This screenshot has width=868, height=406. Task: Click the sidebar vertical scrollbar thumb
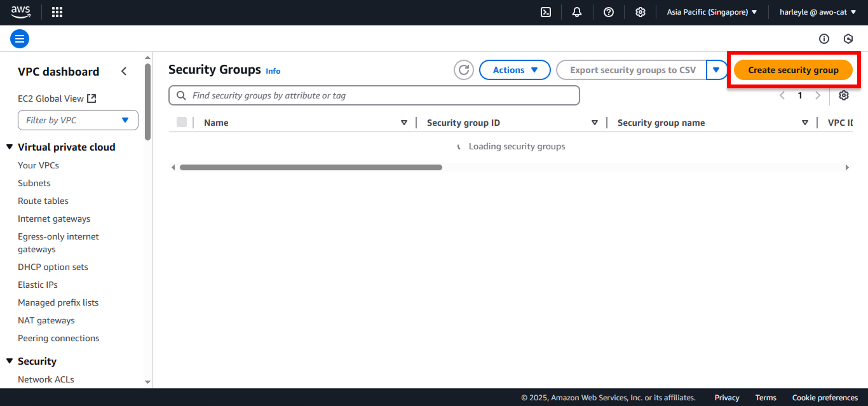pyautogui.click(x=148, y=102)
